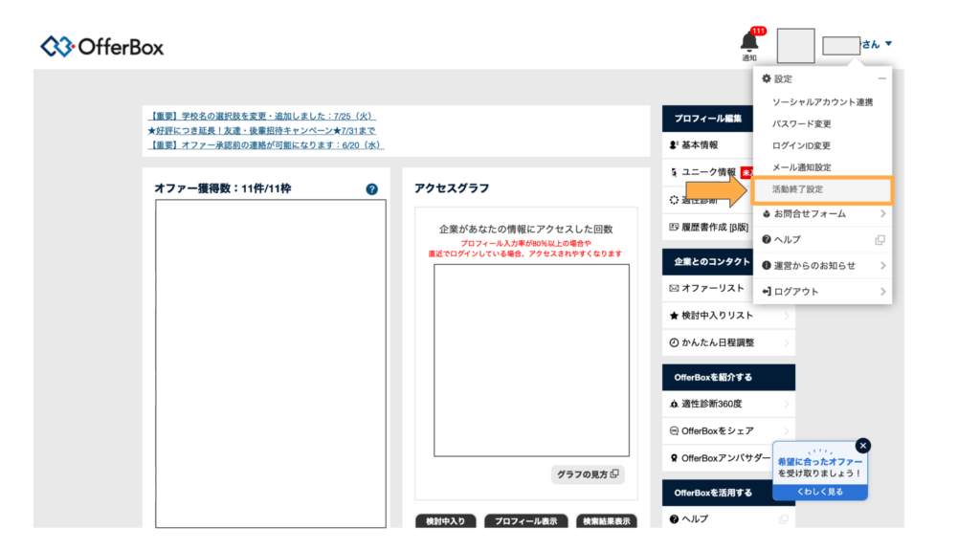Click the external window icon beside ヘルプ
This screenshot has width=980, height=550.
point(880,240)
